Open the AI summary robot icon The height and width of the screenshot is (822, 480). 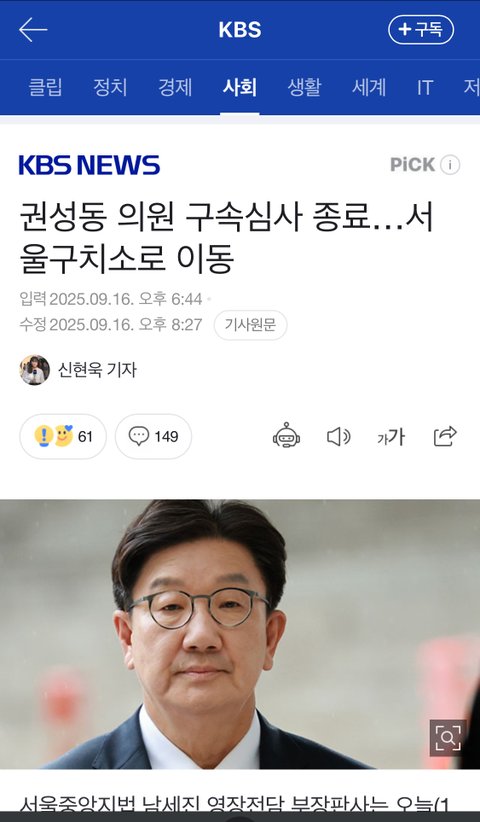[286, 436]
